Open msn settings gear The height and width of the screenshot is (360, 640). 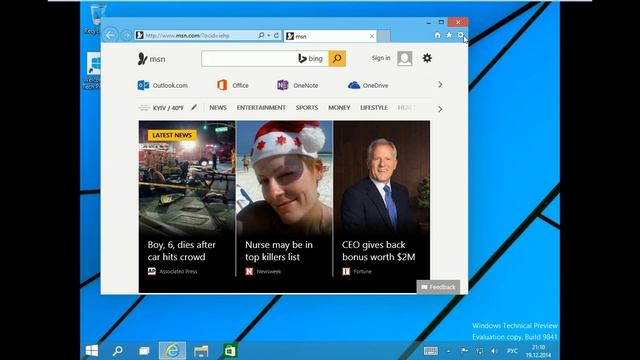(427, 58)
